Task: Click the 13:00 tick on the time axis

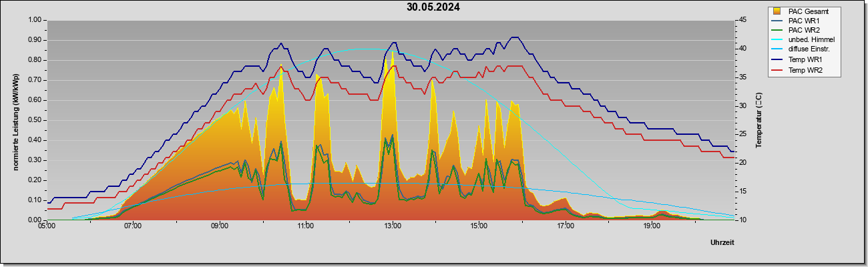Action: 392,227
